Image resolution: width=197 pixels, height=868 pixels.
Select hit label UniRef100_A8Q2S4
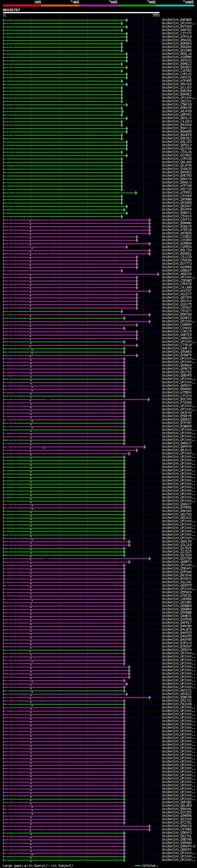(x=177, y=274)
